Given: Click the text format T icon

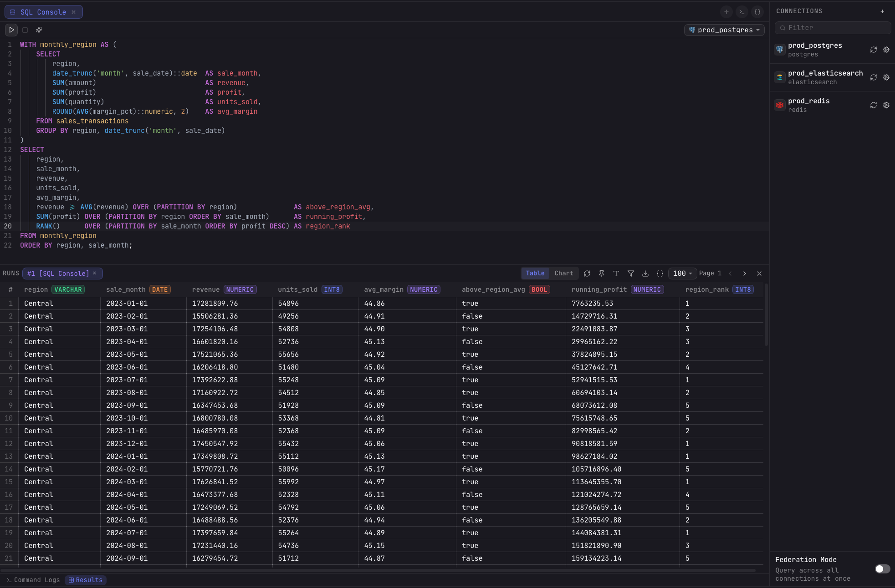Looking at the screenshot, I should (x=616, y=274).
